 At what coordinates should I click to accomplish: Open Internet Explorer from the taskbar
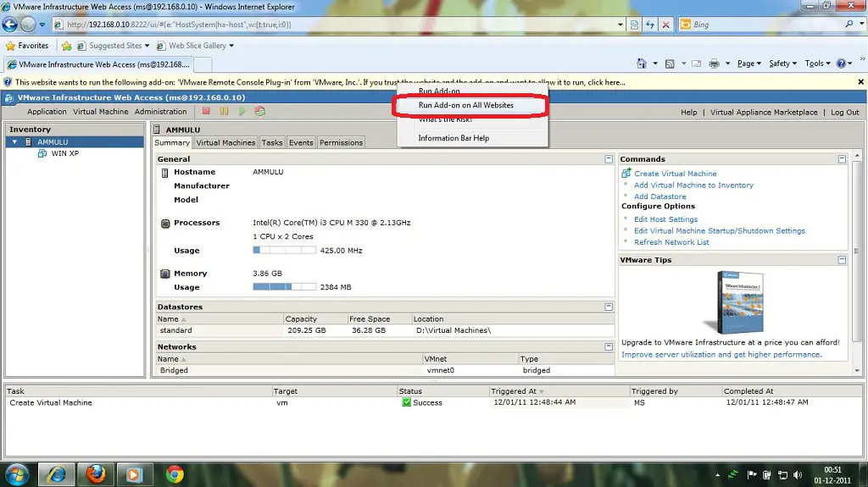click(56, 474)
